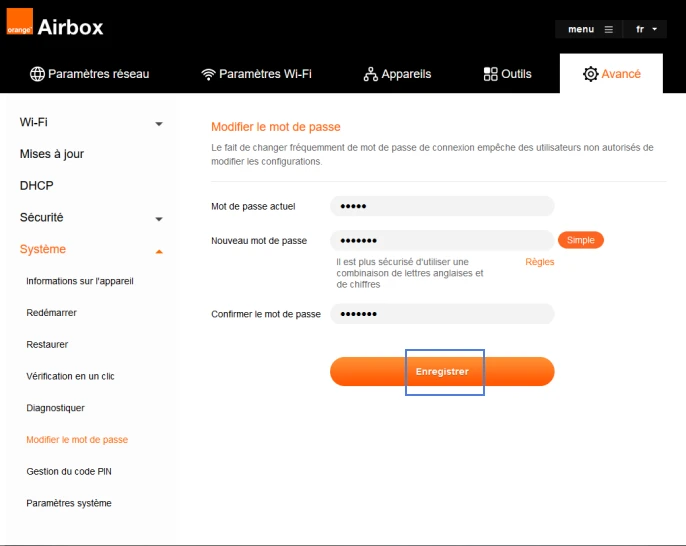Screen dimensions: 686x546
Task: Focus the Mot de passe actuel field
Action: point(442,206)
